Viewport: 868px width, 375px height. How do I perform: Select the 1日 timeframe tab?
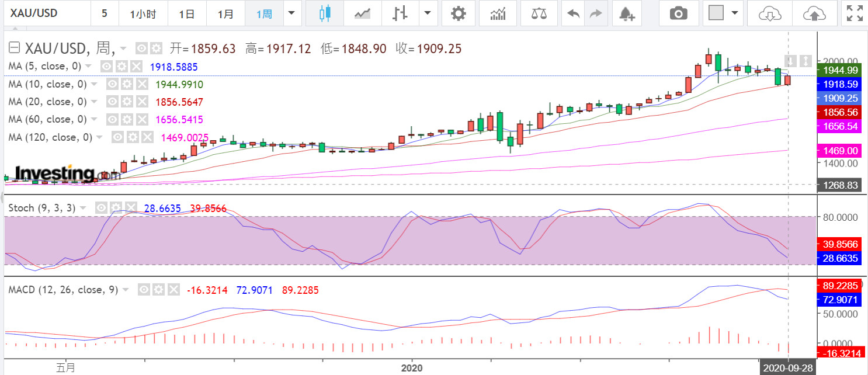click(187, 13)
